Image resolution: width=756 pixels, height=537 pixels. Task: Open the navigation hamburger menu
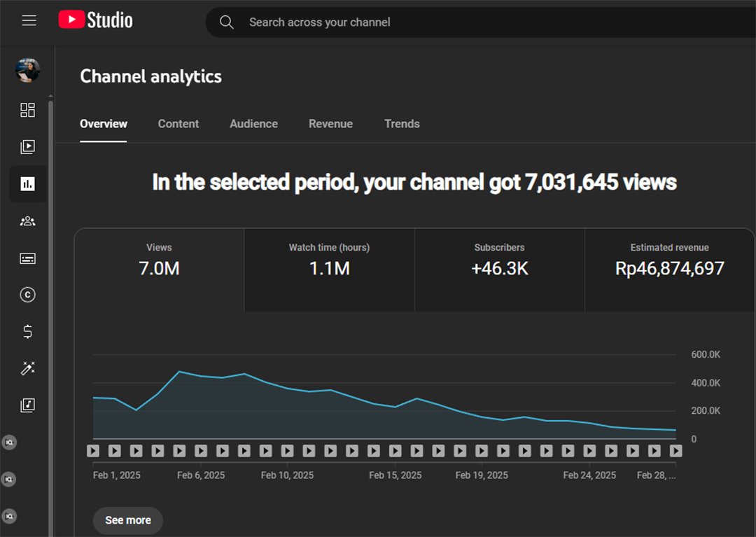(x=29, y=20)
